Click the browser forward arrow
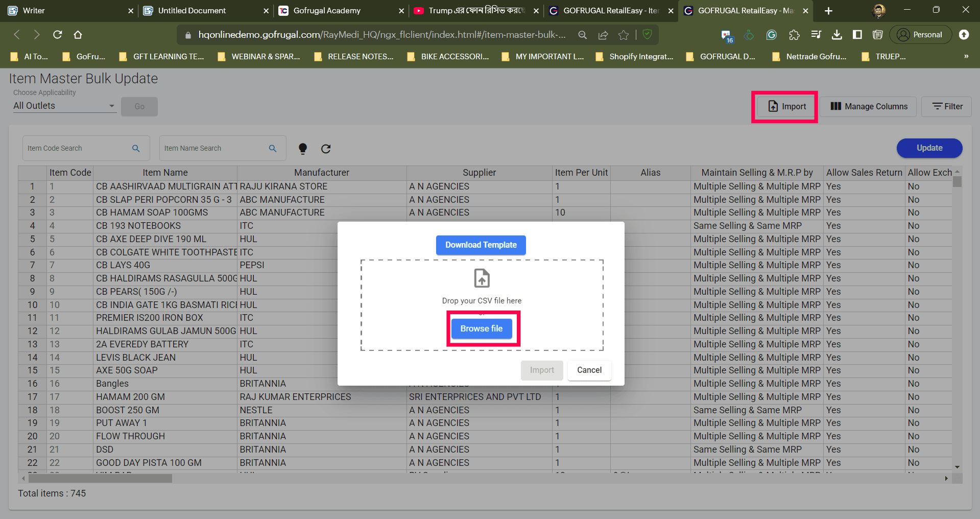The height and width of the screenshot is (519, 980). (x=37, y=35)
